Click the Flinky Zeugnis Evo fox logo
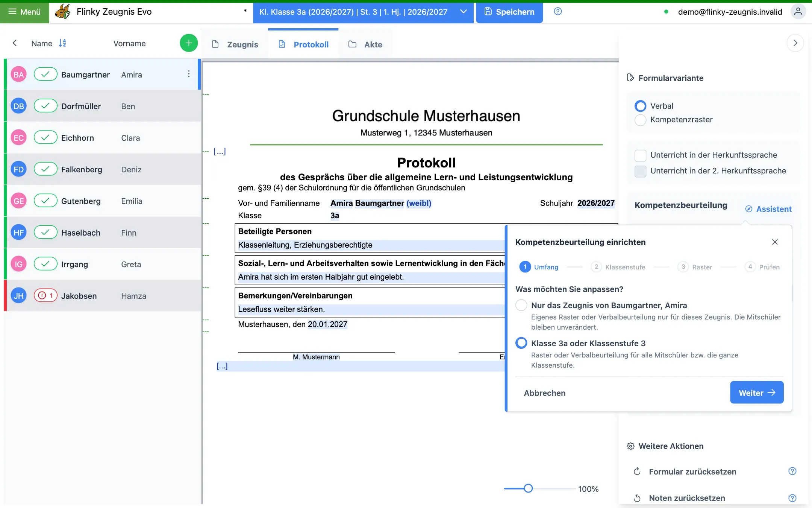This screenshot has height=508, width=812. pos(63,12)
